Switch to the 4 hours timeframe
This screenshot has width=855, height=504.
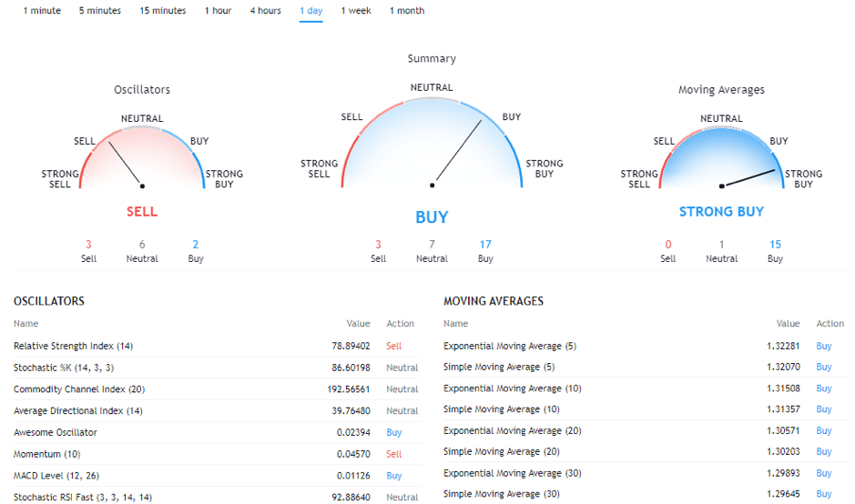266,11
